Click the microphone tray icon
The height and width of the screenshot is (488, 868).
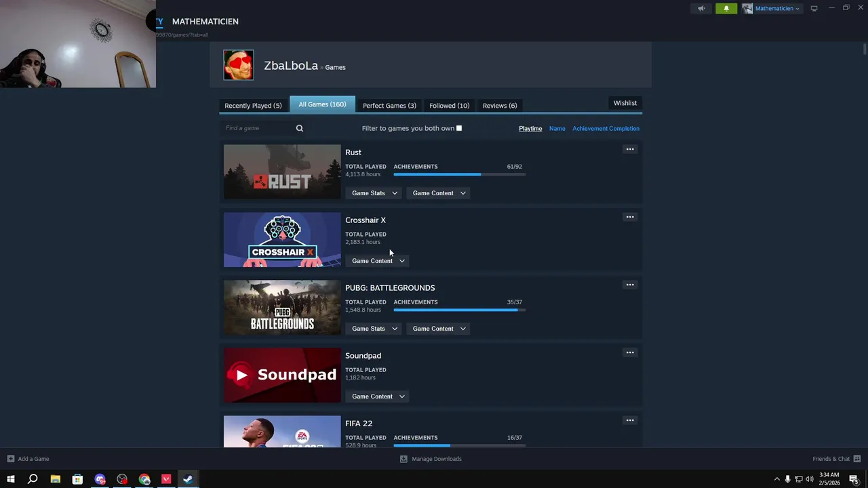(787, 479)
